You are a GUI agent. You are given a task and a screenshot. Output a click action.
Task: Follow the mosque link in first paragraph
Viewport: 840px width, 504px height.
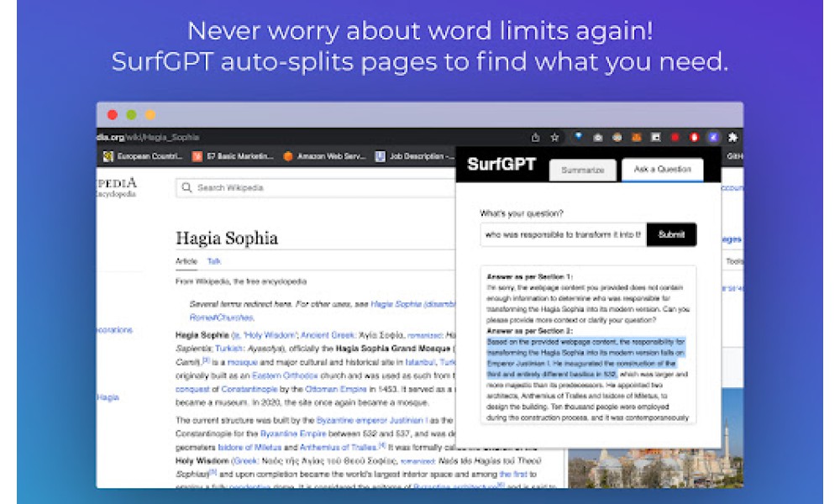242,362
